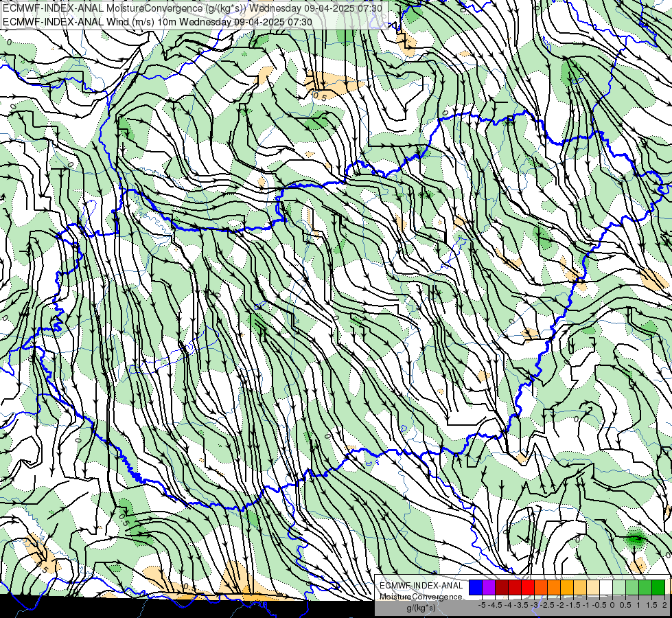This screenshot has width=672, height=618.
Task: Click the MoistureConvergence title line at top
Action: [192, 8]
